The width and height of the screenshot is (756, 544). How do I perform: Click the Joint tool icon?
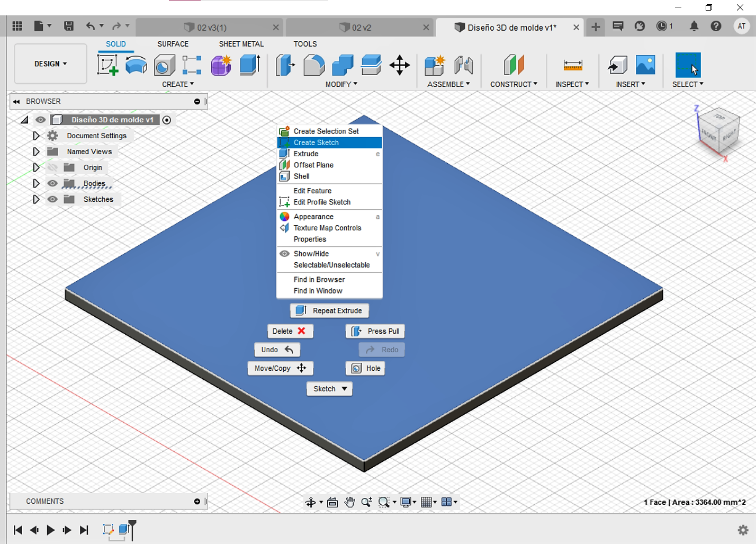tap(464, 65)
